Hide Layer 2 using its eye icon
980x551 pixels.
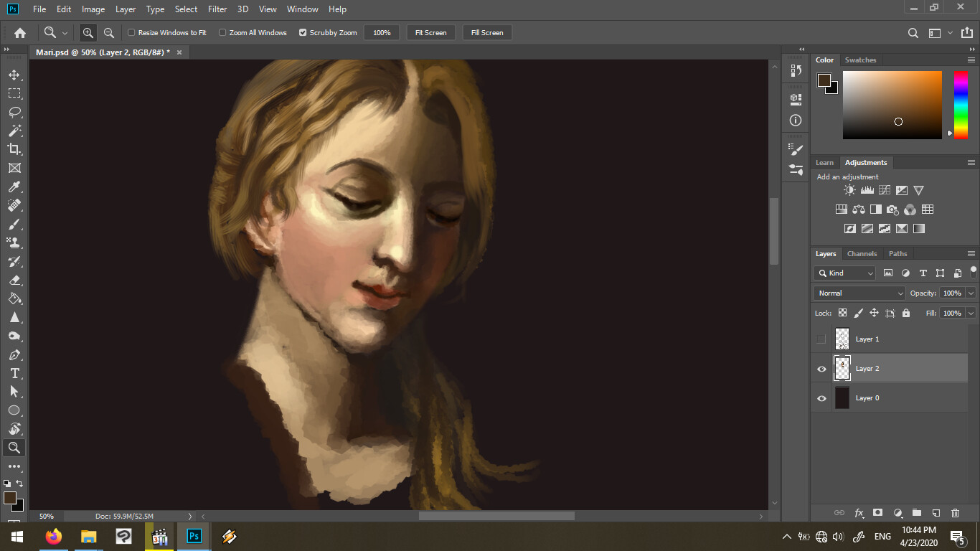821,368
